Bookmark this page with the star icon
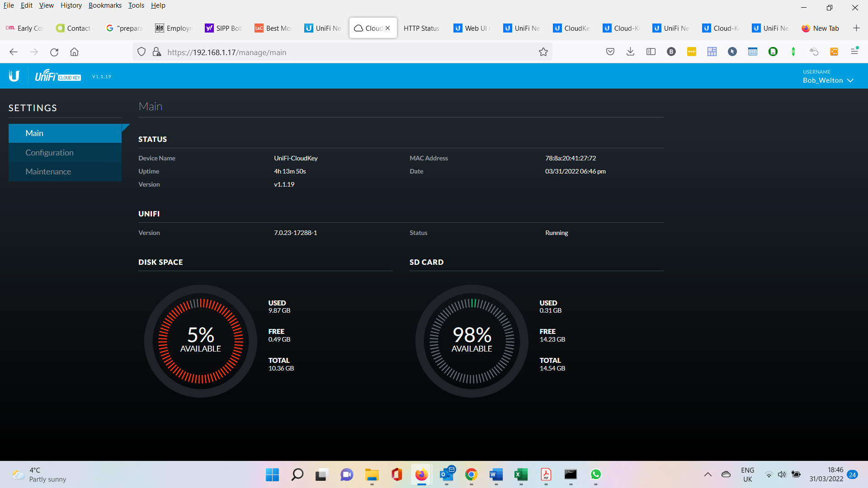Viewport: 868px width, 488px height. coord(543,52)
